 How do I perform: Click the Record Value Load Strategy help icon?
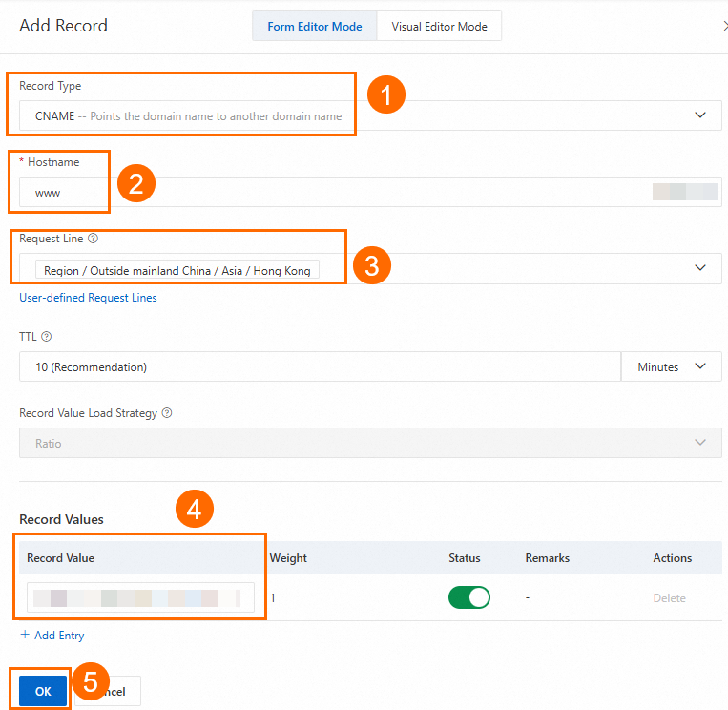click(167, 413)
